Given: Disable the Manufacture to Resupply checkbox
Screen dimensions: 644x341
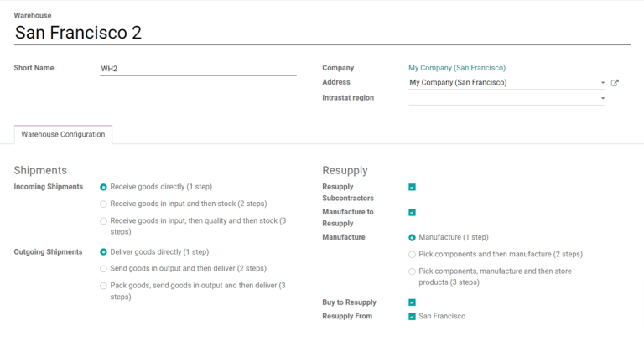Looking at the screenshot, I should pos(412,213).
